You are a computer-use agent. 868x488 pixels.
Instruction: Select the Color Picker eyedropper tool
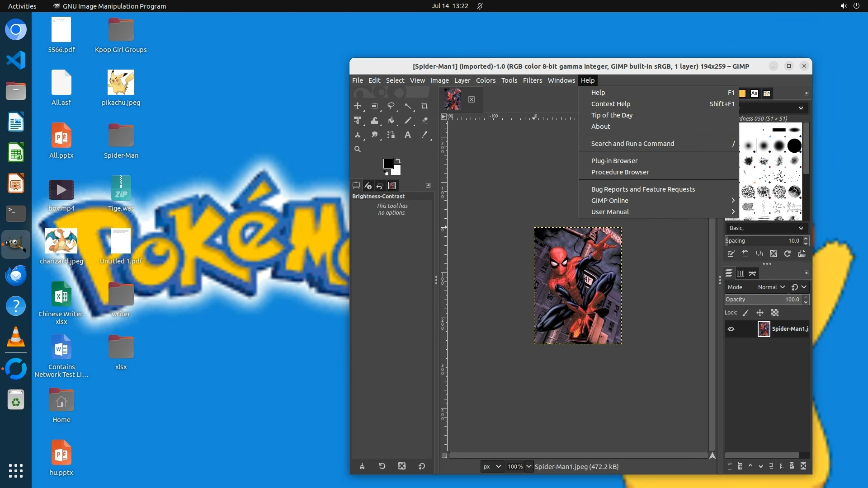pyautogui.click(x=425, y=135)
